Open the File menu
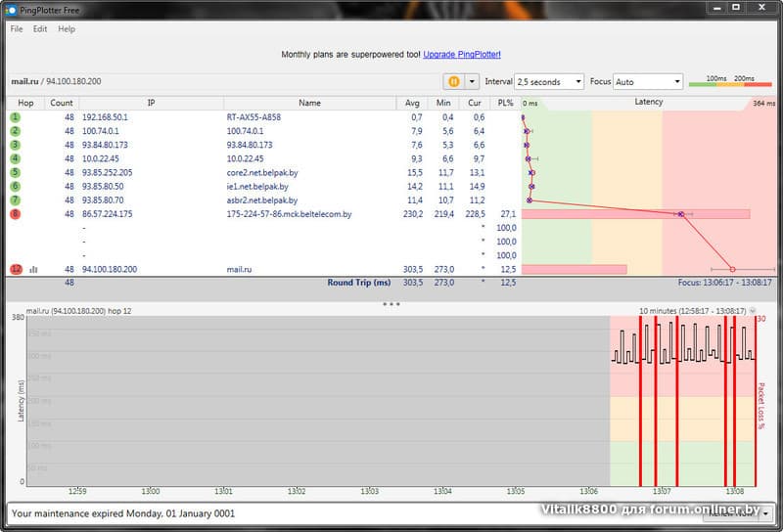The height and width of the screenshot is (532, 783). 16,29
